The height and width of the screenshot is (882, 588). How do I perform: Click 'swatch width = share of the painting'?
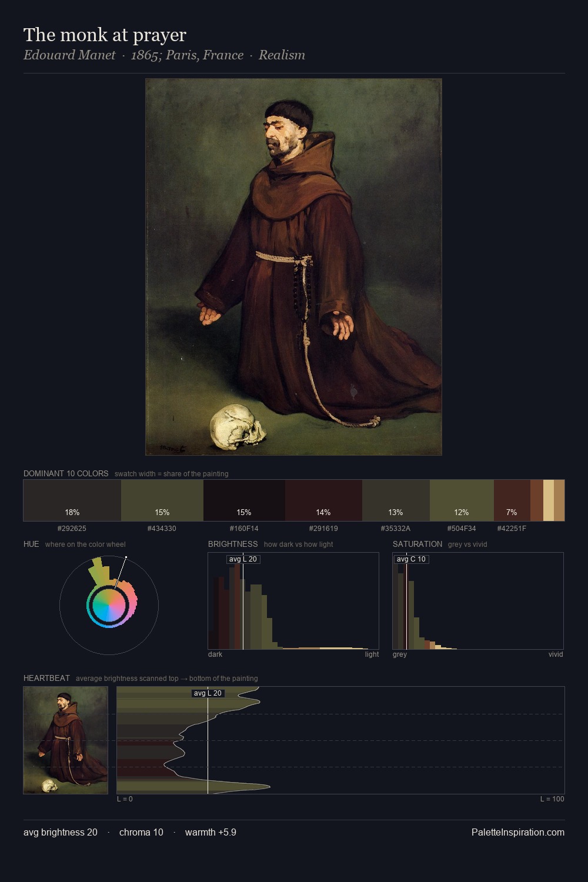[172, 474]
